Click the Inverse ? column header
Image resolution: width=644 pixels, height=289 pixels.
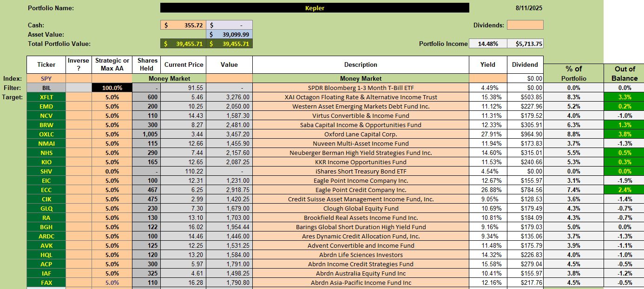[79, 64]
